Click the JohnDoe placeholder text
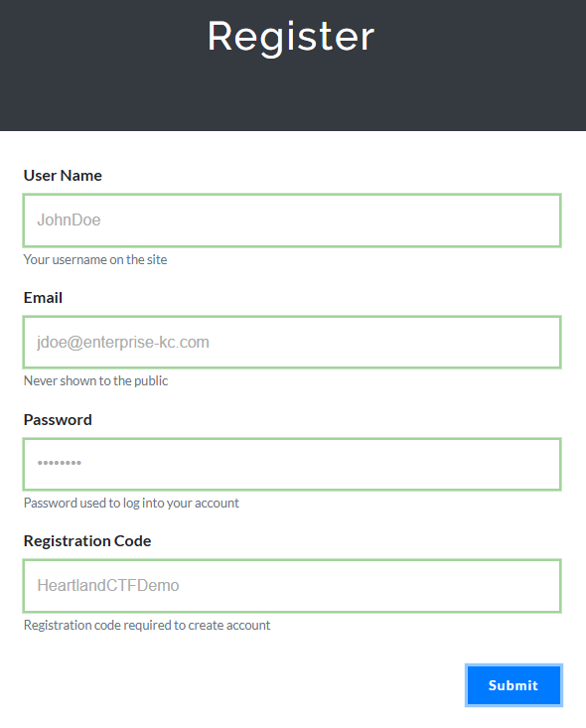The width and height of the screenshot is (586, 728). [69, 220]
